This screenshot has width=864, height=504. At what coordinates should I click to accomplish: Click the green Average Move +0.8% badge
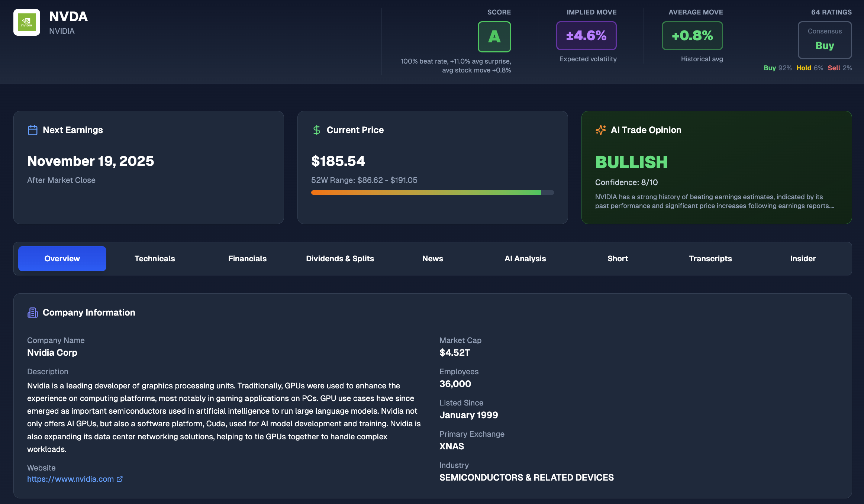pos(692,36)
